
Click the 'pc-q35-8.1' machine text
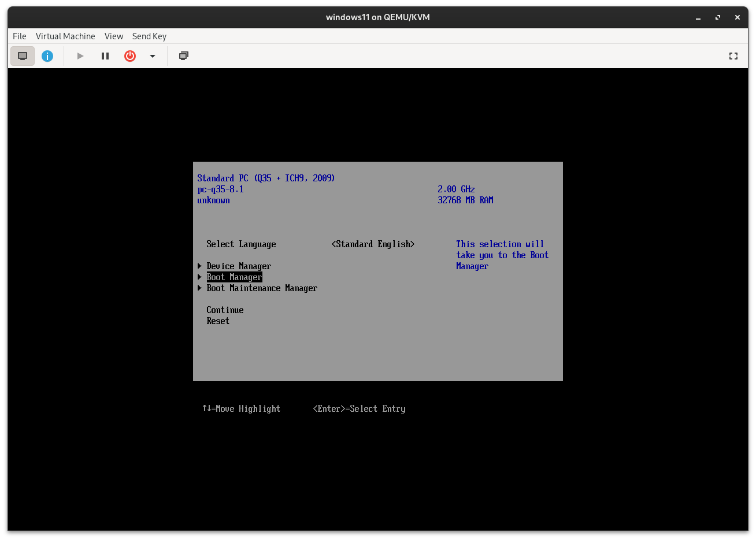[x=220, y=189]
